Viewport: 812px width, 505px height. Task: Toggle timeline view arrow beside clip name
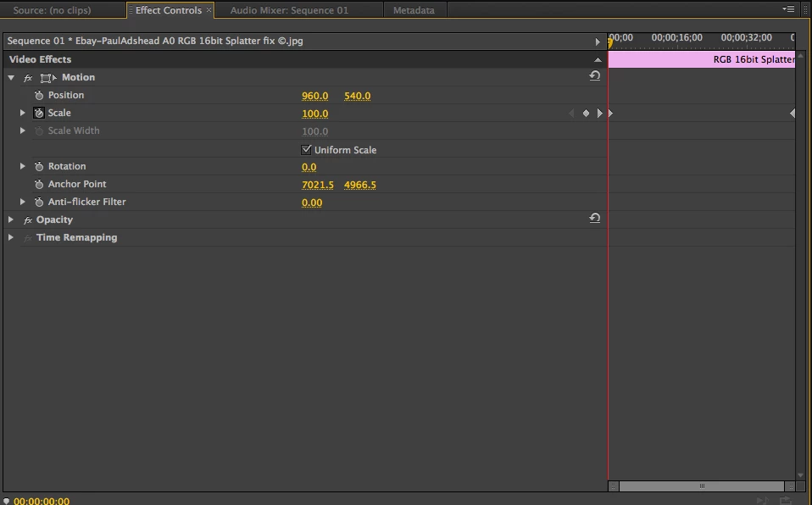coord(597,42)
